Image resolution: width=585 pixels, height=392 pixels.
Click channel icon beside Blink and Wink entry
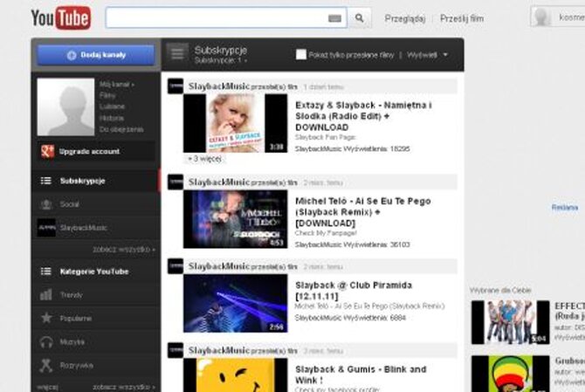coord(175,350)
